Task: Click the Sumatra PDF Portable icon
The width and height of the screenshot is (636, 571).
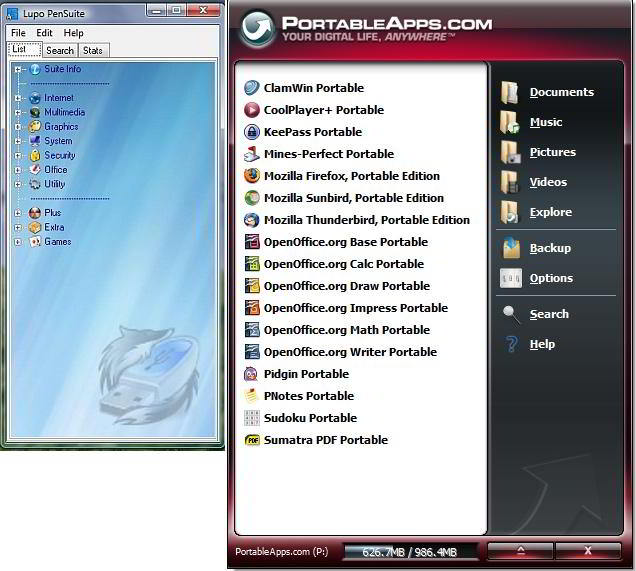Action: (x=251, y=440)
